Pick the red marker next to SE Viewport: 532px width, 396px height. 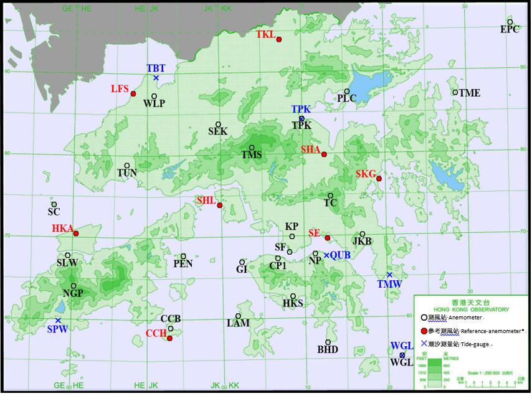328,238
